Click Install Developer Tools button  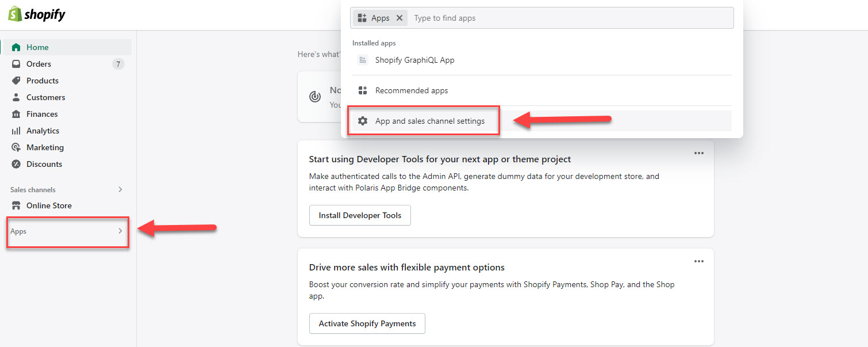[x=360, y=215]
